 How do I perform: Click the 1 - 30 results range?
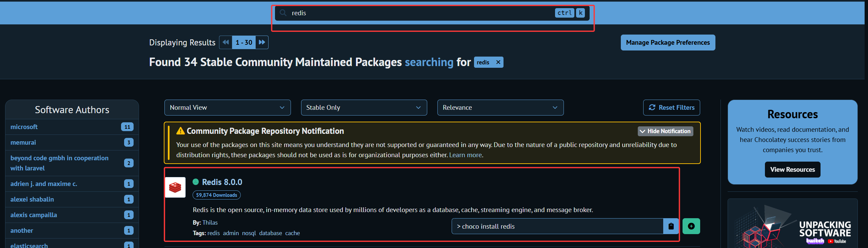pos(244,42)
